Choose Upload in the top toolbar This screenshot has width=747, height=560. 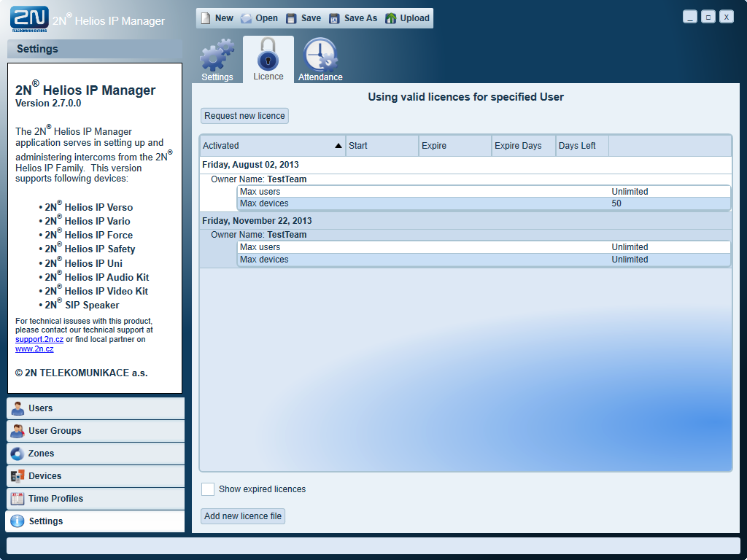[x=414, y=18]
